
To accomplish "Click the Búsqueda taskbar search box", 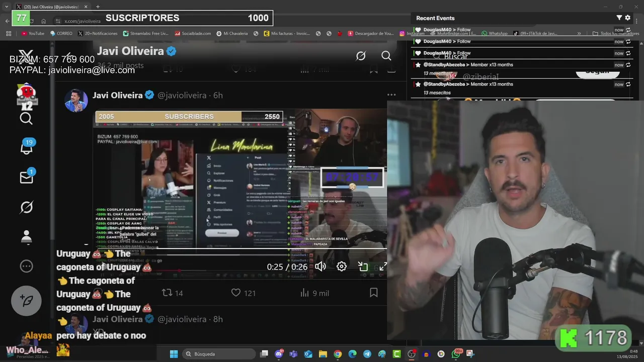I will pyautogui.click(x=218, y=354).
